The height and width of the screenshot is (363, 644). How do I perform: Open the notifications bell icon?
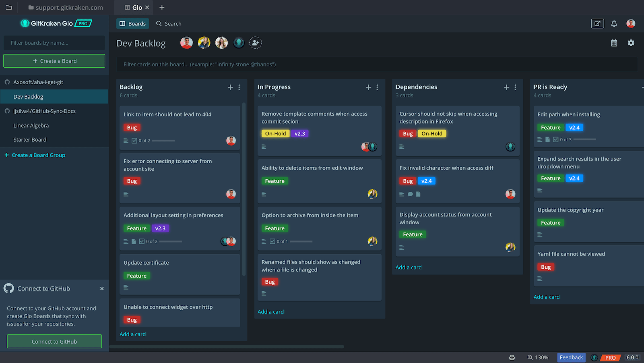[614, 23]
